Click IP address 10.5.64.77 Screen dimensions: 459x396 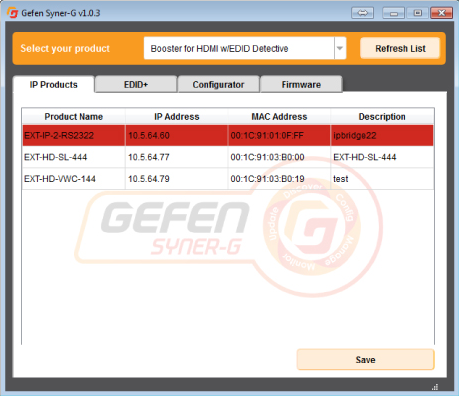(x=177, y=157)
